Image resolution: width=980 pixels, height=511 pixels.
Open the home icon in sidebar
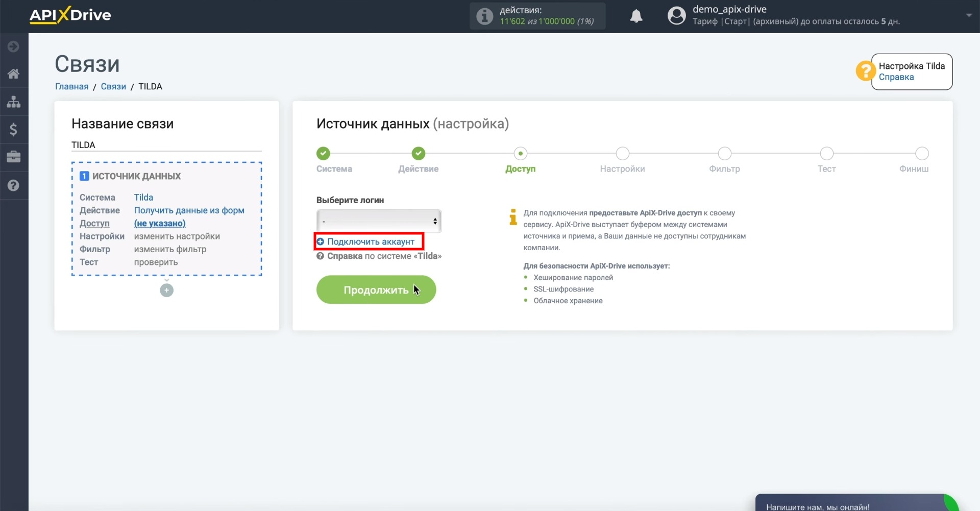click(x=14, y=74)
